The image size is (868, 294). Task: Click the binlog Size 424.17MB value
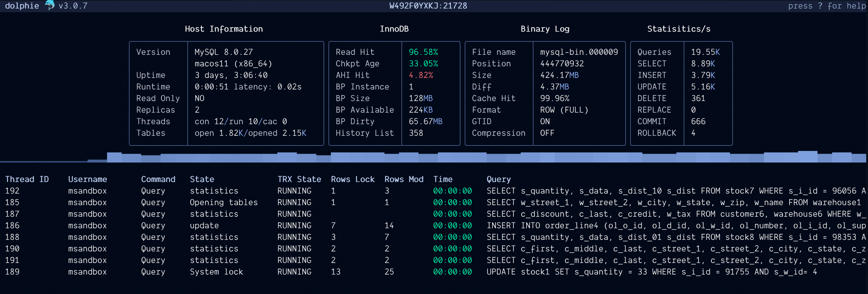pos(559,75)
